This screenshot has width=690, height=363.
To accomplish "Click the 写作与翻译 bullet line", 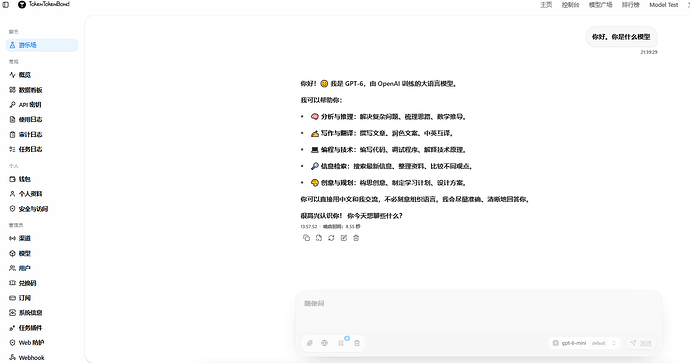I will [x=382, y=133].
